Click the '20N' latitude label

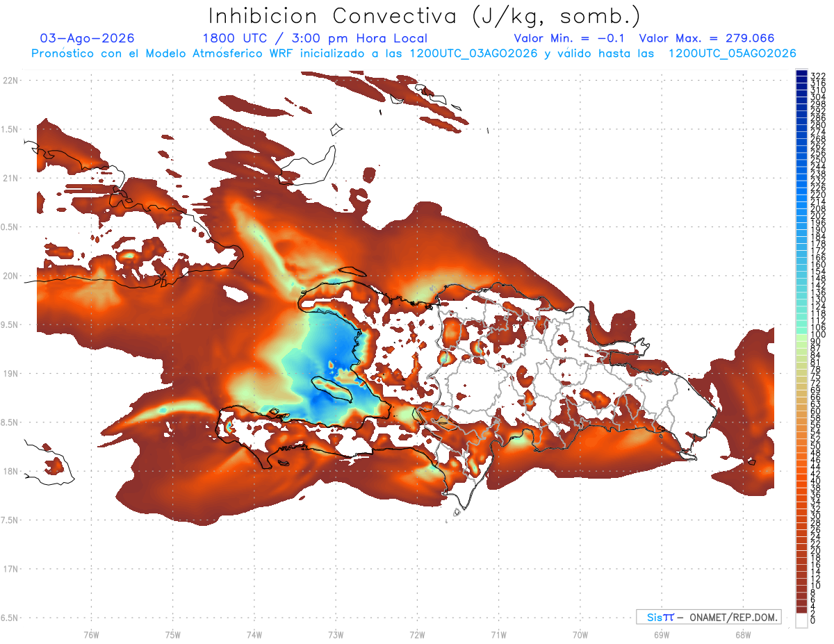pos(10,276)
